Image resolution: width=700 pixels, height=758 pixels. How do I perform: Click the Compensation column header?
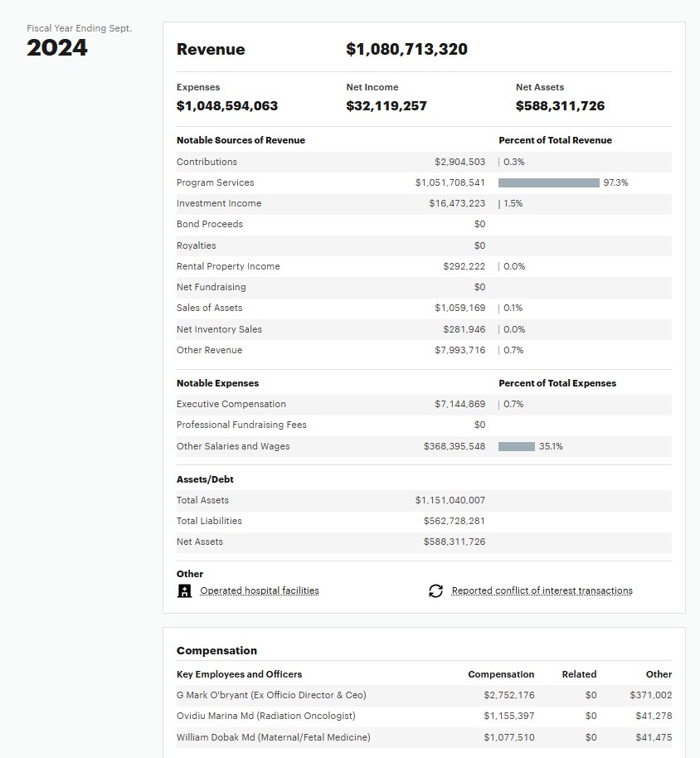pos(501,674)
